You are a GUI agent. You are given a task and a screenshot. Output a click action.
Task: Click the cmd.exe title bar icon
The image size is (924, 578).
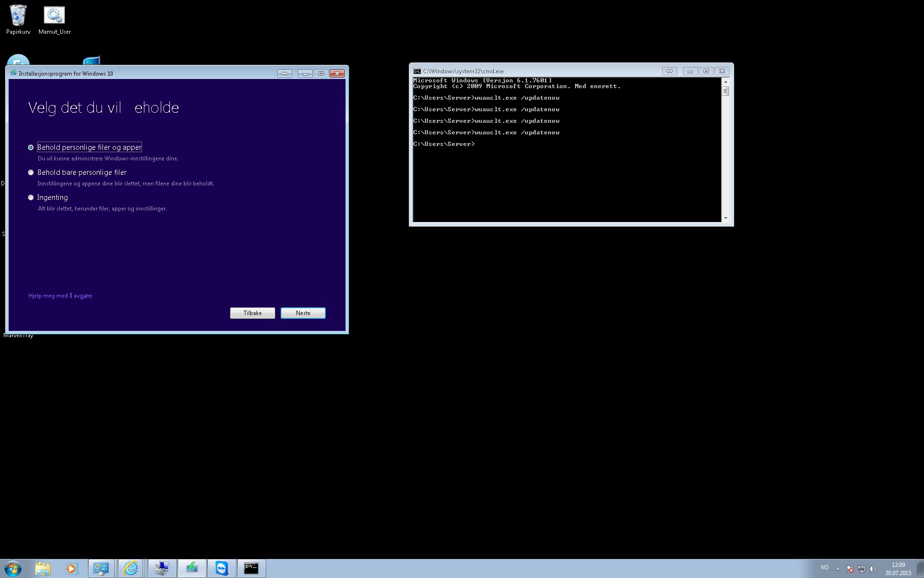[x=417, y=71]
